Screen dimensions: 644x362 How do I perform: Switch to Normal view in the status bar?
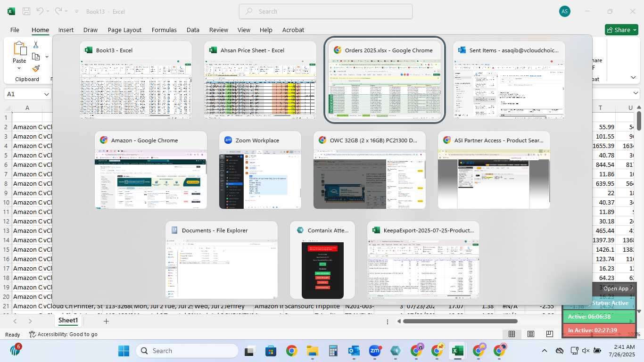(x=512, y=334)
